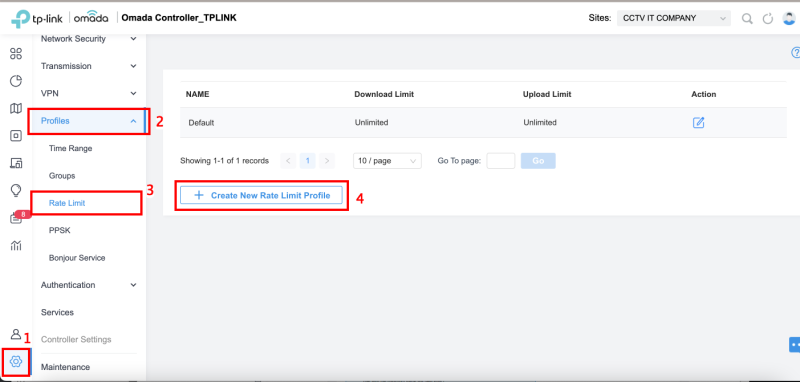
Task: Open the Devices icon in sidebar
Action: click(16, 136)
